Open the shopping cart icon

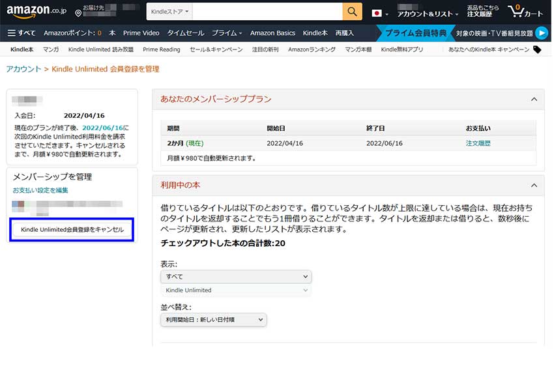coord(525,12)
